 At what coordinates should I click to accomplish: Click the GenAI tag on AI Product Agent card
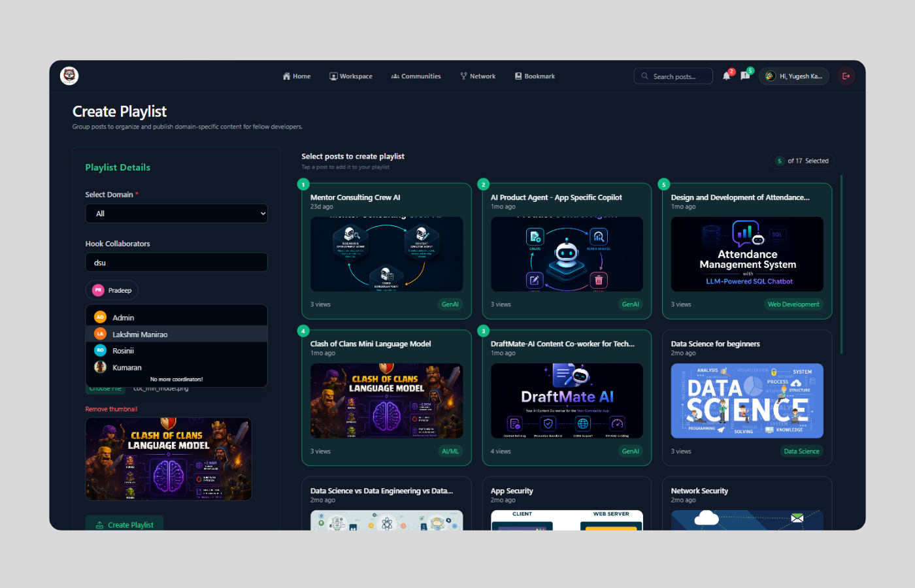(630, 304)
